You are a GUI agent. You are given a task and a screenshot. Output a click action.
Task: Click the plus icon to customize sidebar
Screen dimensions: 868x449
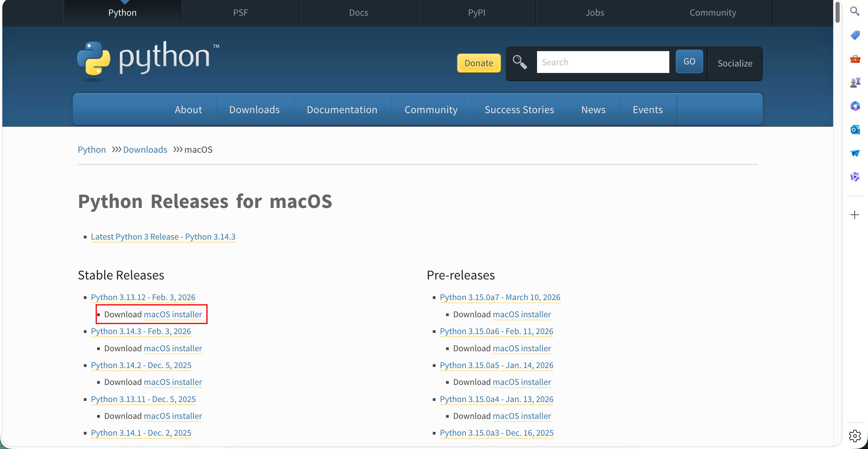854,215
